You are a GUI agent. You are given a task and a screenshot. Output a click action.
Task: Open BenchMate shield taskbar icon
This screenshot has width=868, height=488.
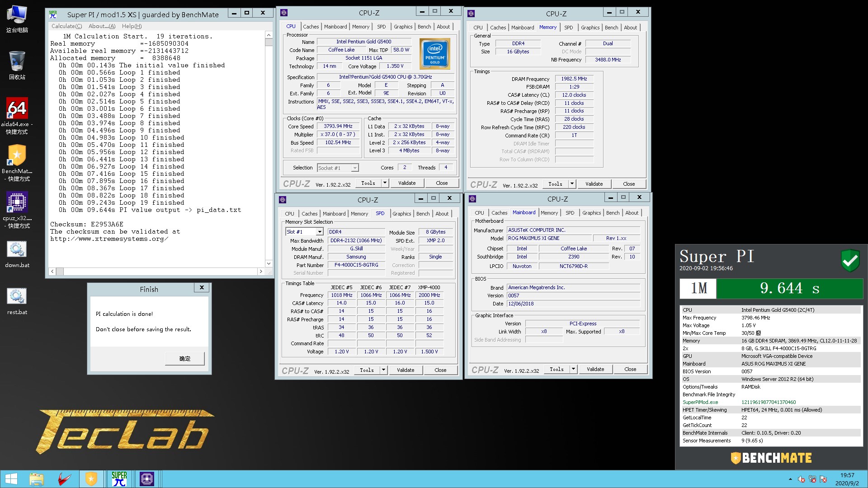pos(91,479)
